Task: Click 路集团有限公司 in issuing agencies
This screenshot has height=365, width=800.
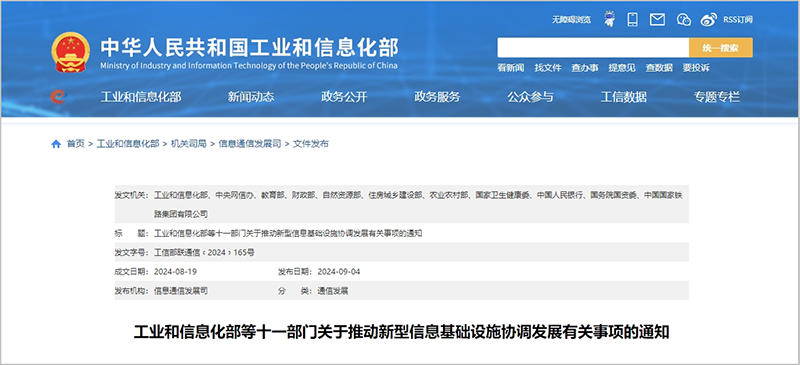Action: click(x=181, y=214)
